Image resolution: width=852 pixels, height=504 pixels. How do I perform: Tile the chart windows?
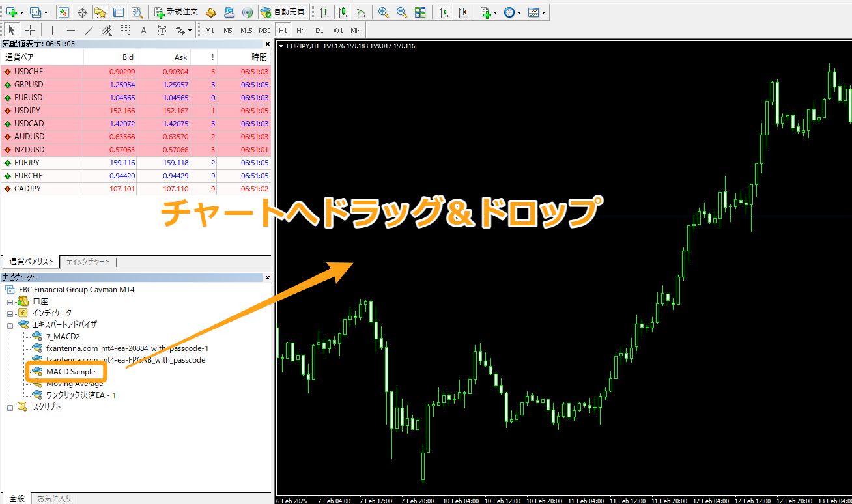coord(420,12)
